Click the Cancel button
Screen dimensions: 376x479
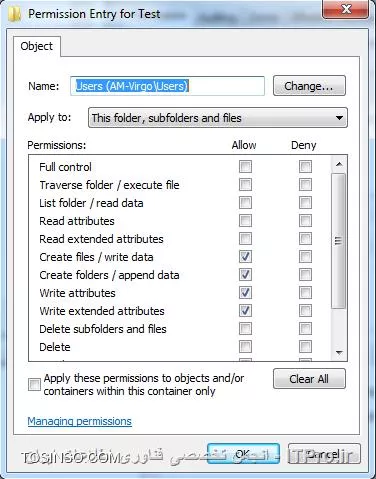tap(324, 453)
